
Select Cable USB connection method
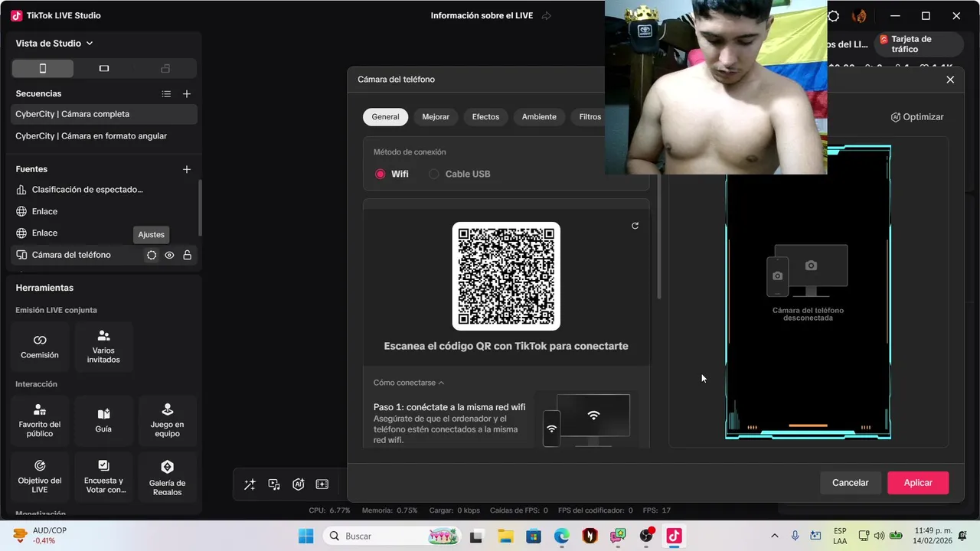pos(459,174)
